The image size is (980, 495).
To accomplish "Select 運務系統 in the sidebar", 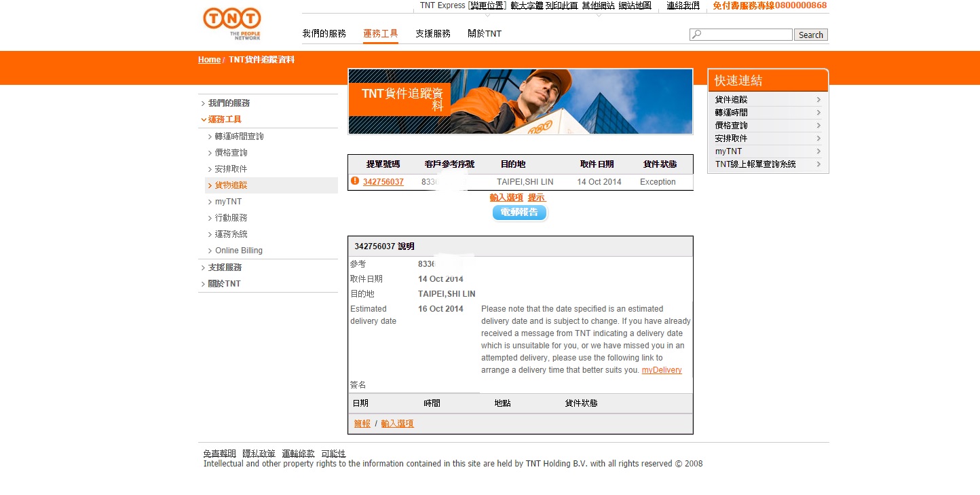I will coord(231,234).
